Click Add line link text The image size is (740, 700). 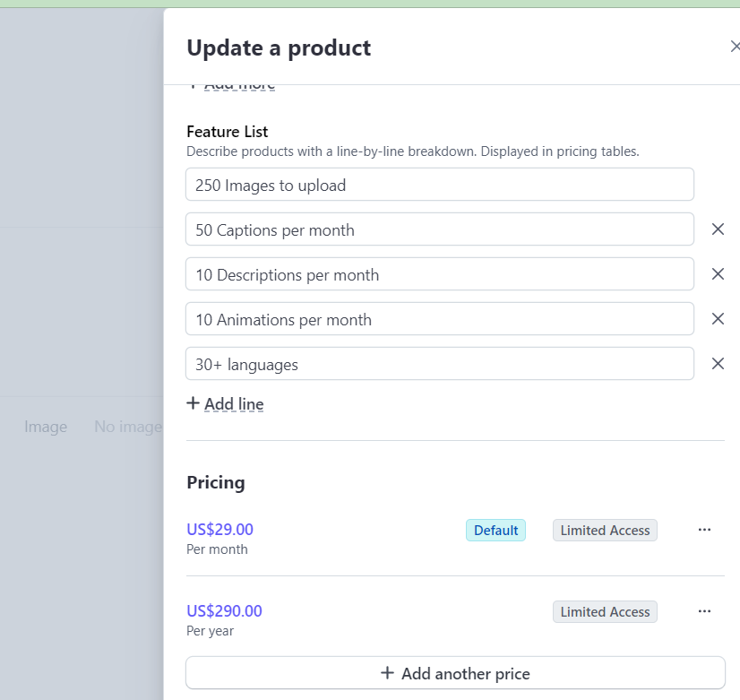pyautogui.click(x=234, y=404)
